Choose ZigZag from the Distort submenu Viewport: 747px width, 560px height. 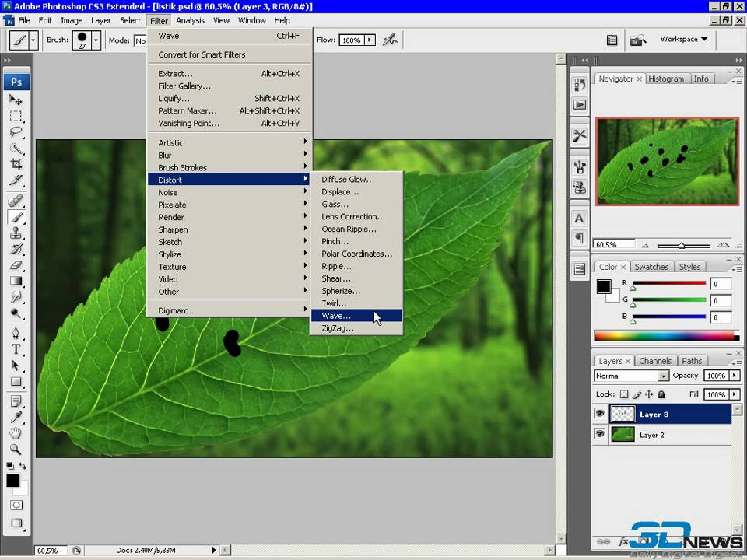(x=356, y=328)
